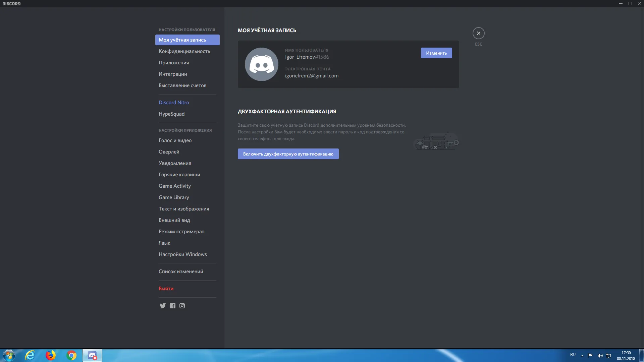
Task: Open Режим «стримера» settings
Action: [x=181, y=232]
